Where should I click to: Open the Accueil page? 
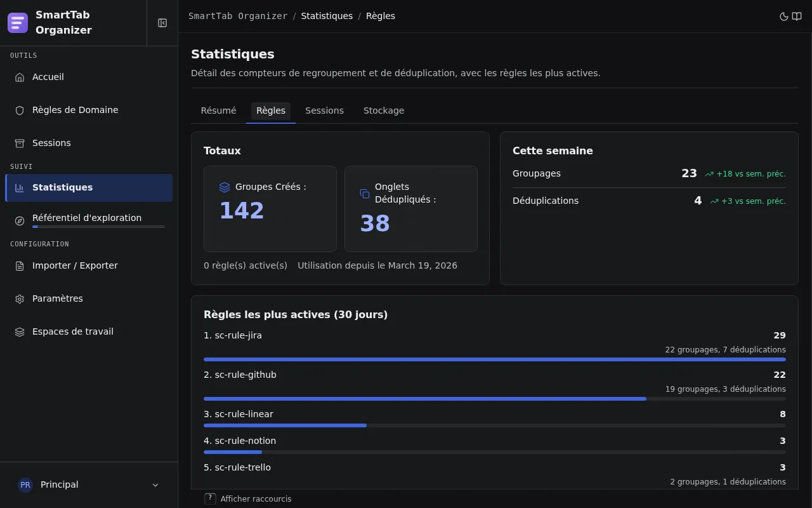click(x=89, y=77)
